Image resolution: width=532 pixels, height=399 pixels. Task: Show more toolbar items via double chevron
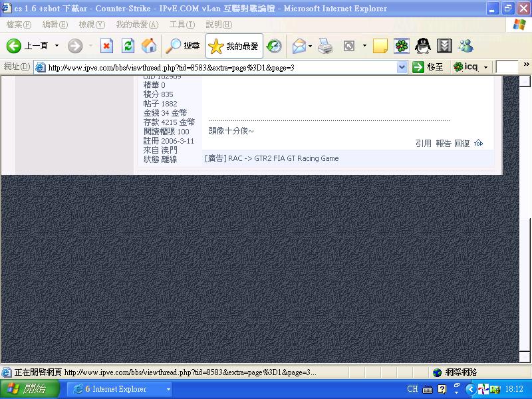pos(526,64)
